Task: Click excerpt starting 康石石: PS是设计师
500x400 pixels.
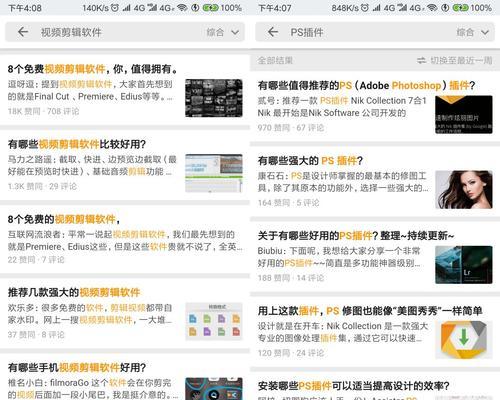Action: coord(343,182)
